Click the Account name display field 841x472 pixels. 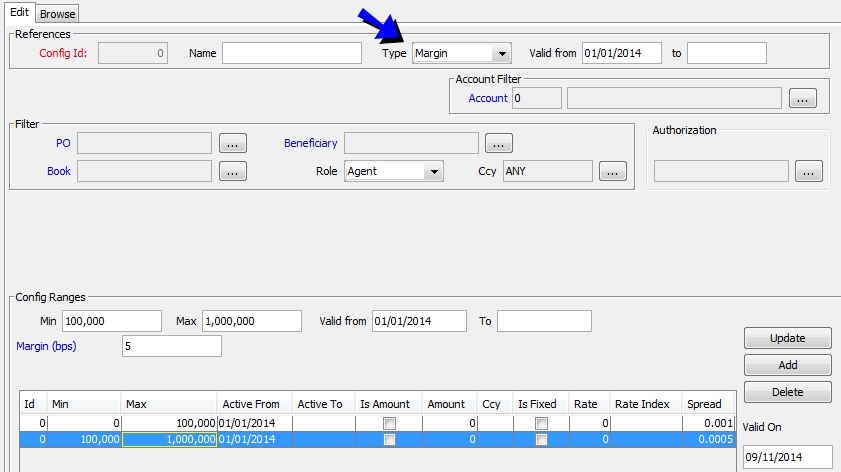coord(674,98)
